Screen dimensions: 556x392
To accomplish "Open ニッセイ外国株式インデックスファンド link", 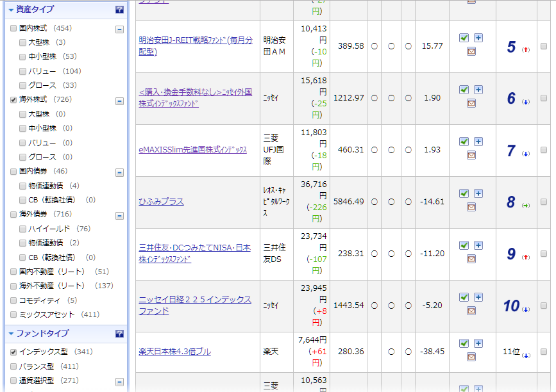I will coord(196,98).
